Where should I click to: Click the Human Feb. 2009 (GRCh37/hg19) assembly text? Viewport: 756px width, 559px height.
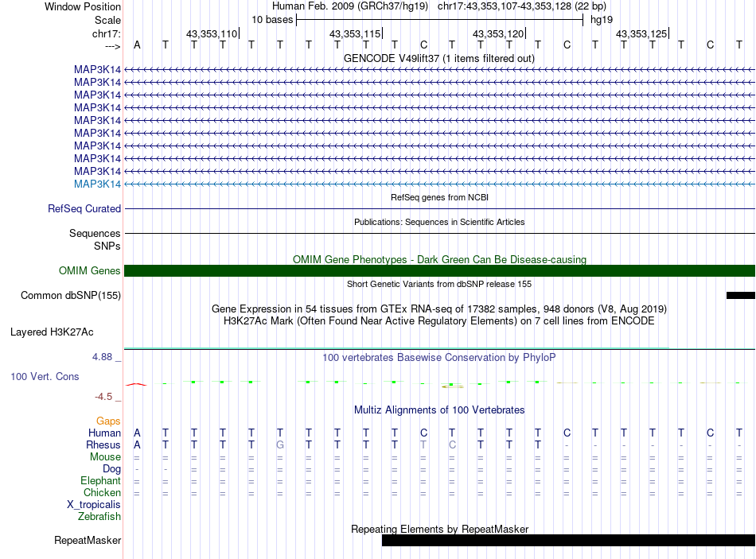pos(350,6)
